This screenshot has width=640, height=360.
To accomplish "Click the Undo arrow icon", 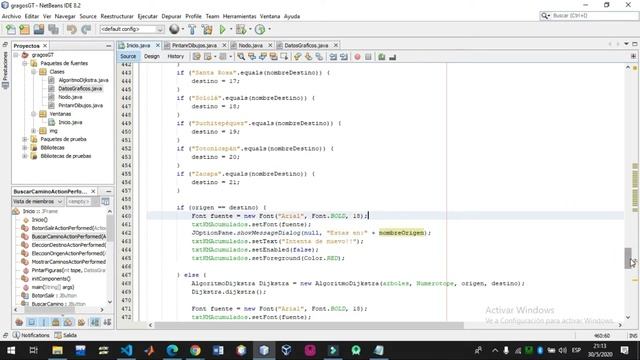I will [72, 29].
